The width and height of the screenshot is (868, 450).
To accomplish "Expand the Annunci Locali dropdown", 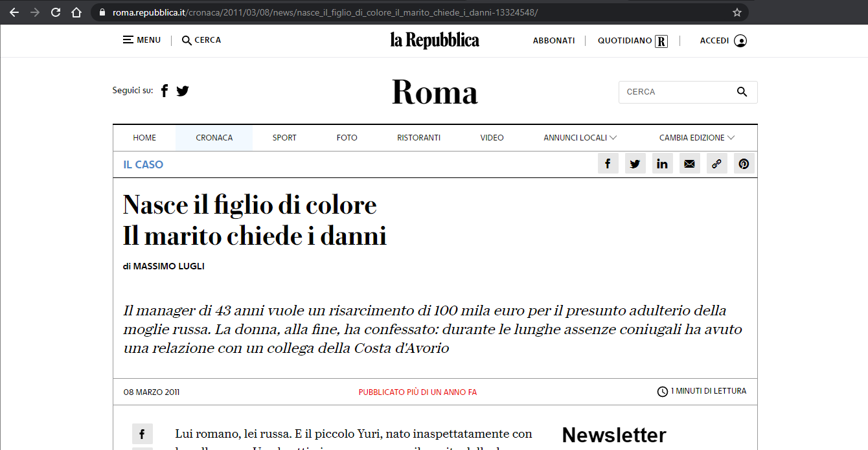I will coord(580,138).
